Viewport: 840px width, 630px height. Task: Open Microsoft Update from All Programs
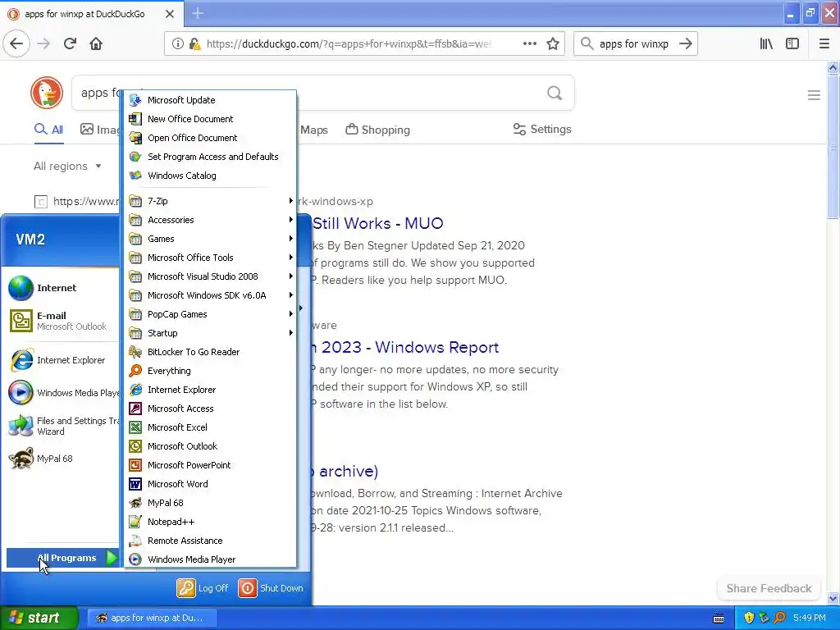coord(210,100)
